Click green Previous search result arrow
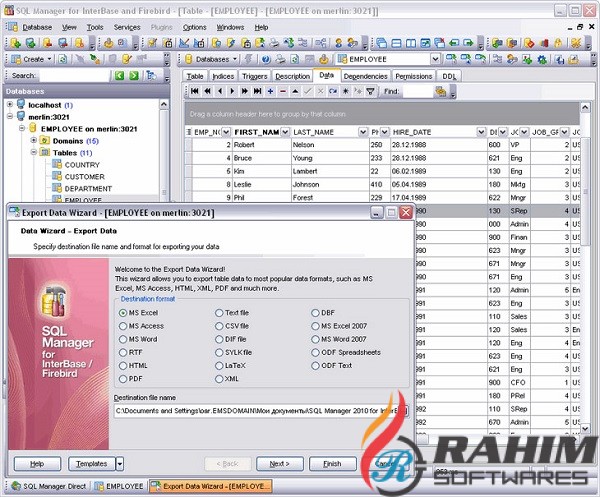Viewport: 600px width, 497px height. pyautogui.click(x=119, y=75)
